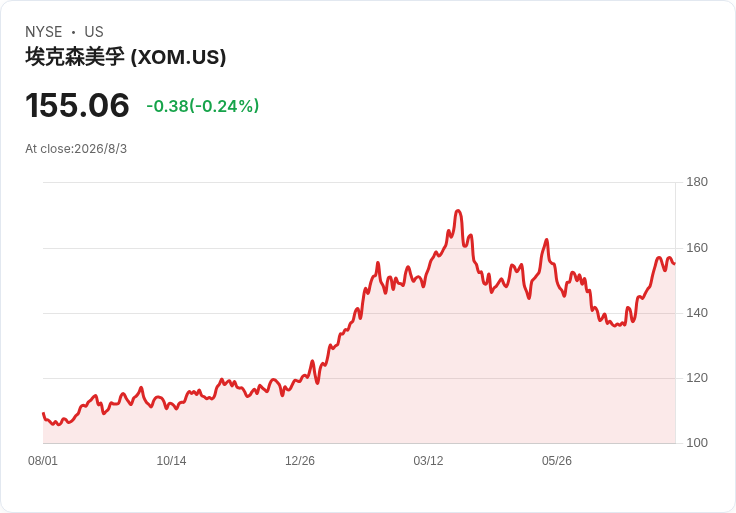Click the 140 price axis label
The image size is (736, 513).
pos(697,313)
